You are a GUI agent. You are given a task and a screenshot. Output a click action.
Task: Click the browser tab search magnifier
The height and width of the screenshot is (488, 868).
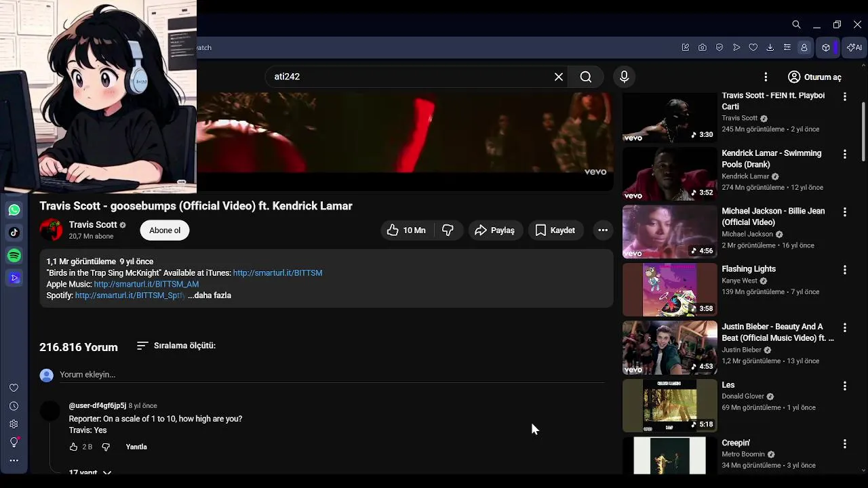796,24
